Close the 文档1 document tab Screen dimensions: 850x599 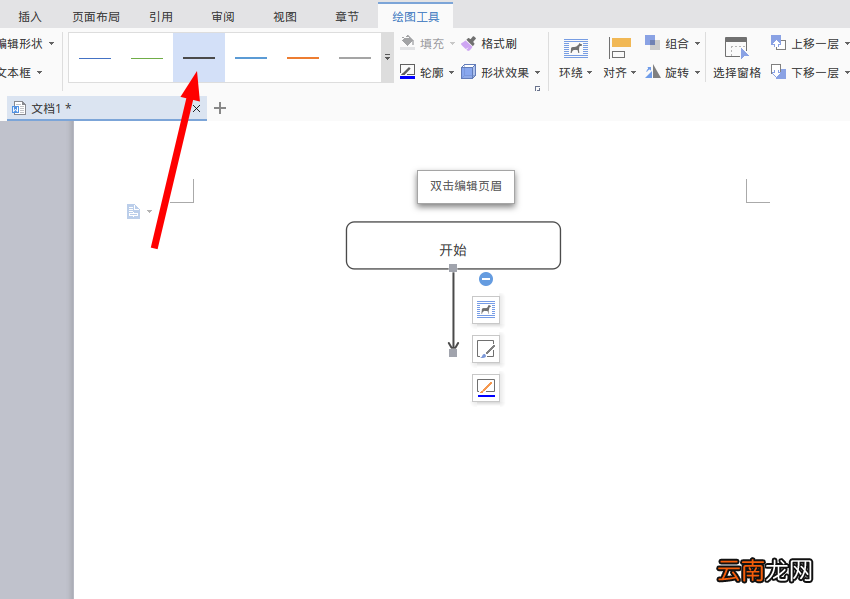click(197, 108)
